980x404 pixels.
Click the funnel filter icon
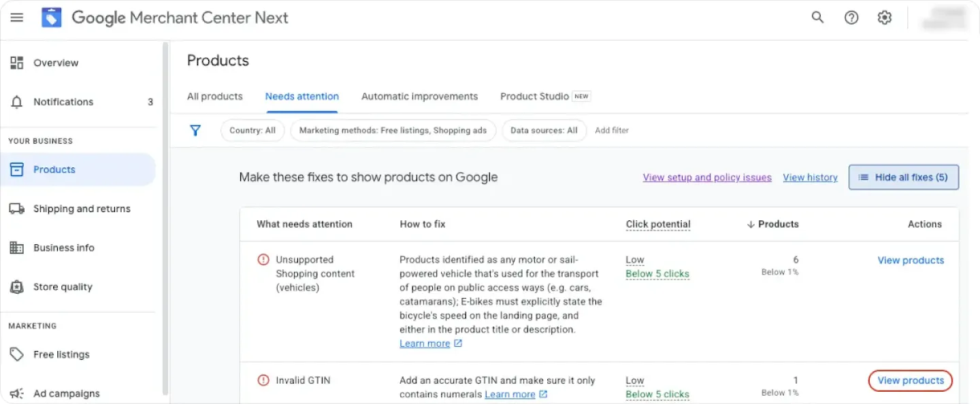click(195, 130)
